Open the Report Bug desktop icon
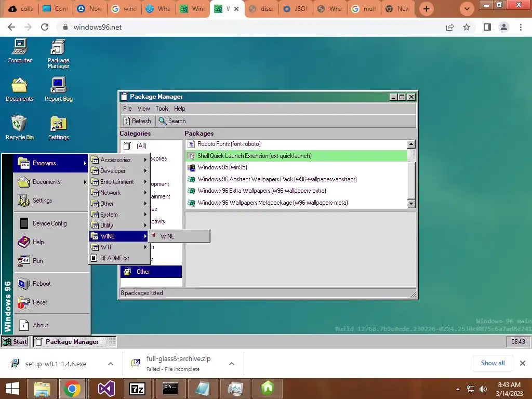 click(x=58, y=89)
